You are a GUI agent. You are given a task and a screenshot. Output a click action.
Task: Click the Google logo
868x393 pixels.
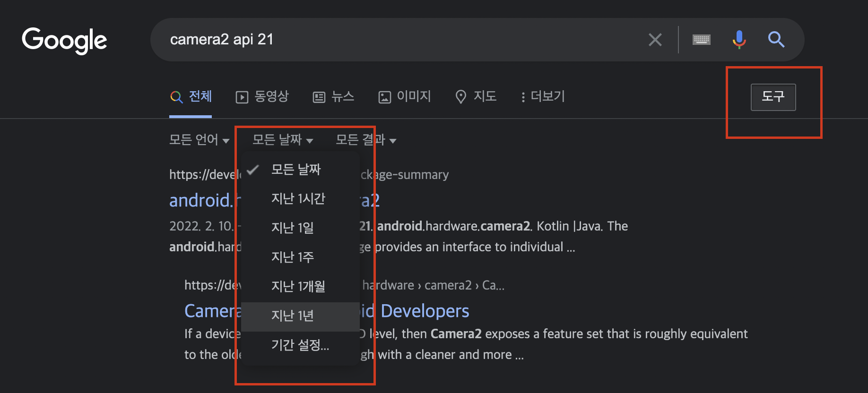(x=64, y=41)
